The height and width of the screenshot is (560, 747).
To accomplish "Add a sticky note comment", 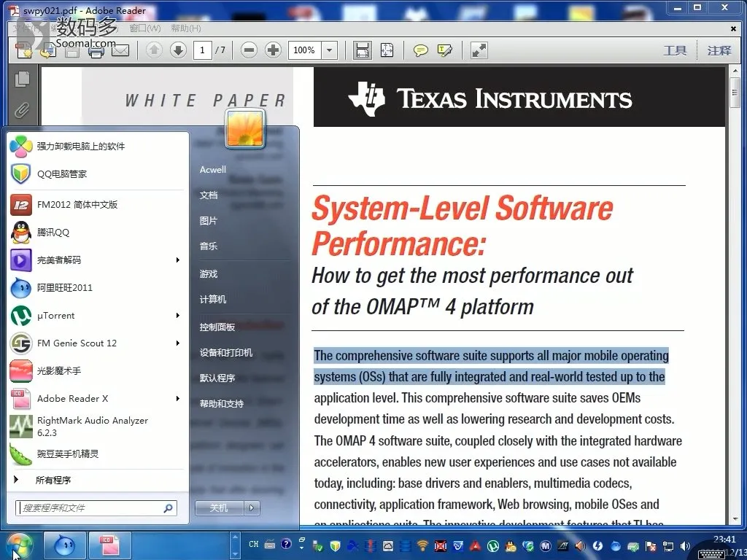I will click(x=420, y=50).
